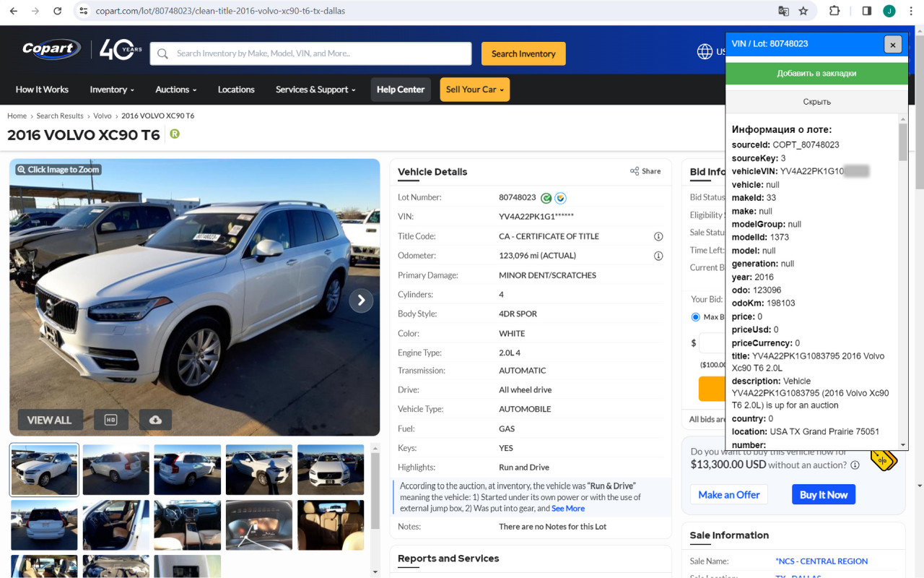The width and height of the screenshot is (924, 578).
Task: Click the magnifier icon in the search bar
Action: tap(162, 53)
